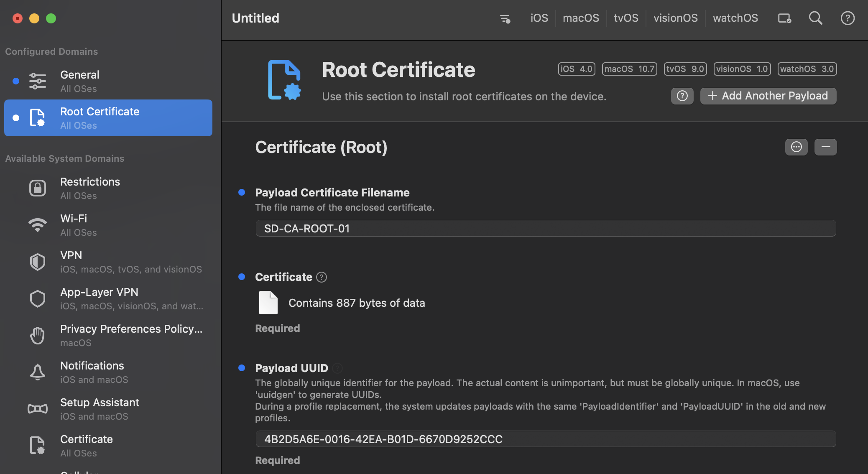Click the faint help icon beside Payload UUID
Image resolution: width=868 pixels, height=474 pixels.
pyautogui.click(x=337, y=368)
